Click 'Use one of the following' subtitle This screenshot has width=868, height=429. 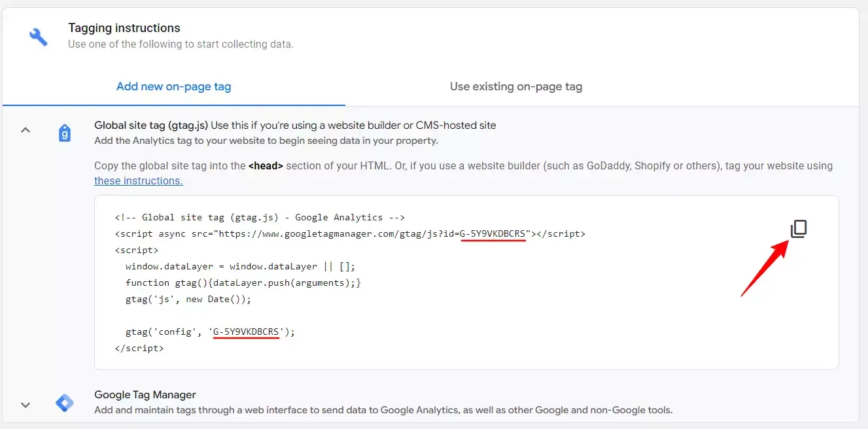coord(181,44)
